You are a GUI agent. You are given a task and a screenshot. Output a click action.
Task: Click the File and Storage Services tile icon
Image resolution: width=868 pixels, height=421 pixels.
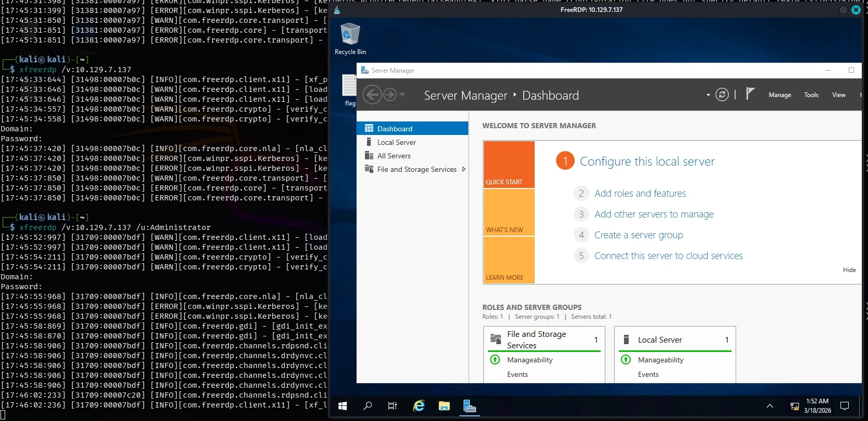(495, 339)
